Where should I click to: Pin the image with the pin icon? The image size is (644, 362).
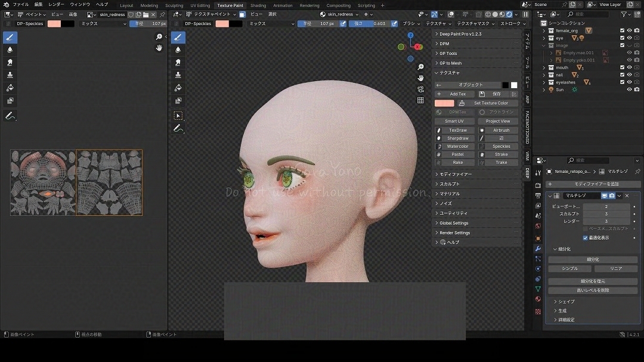click(162, 14)
